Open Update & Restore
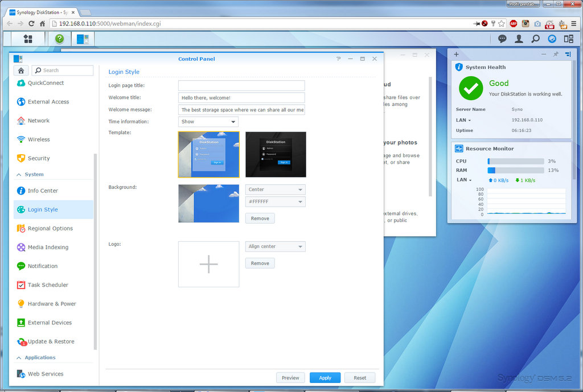 click(x=54, y=341)
